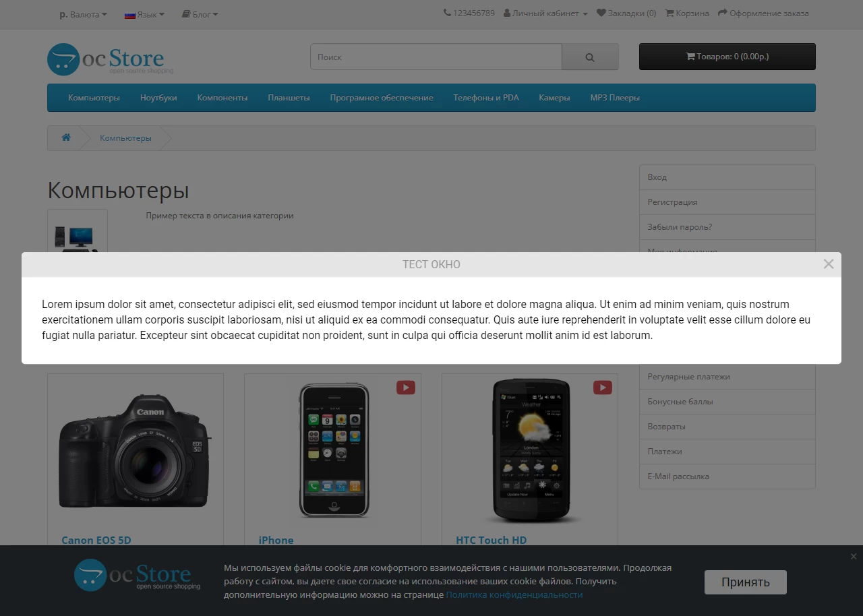Click the magnifier search button

(590, 57)
